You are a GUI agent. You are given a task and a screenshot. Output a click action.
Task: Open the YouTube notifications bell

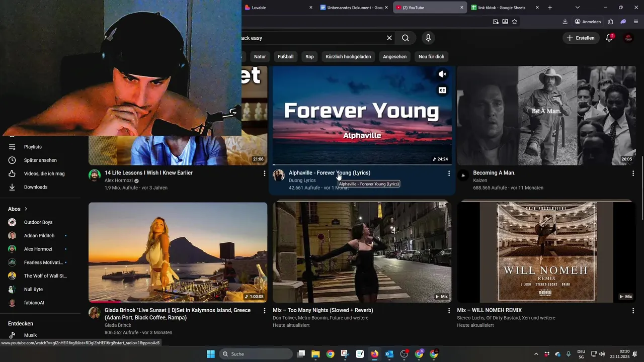click(609, 38)
